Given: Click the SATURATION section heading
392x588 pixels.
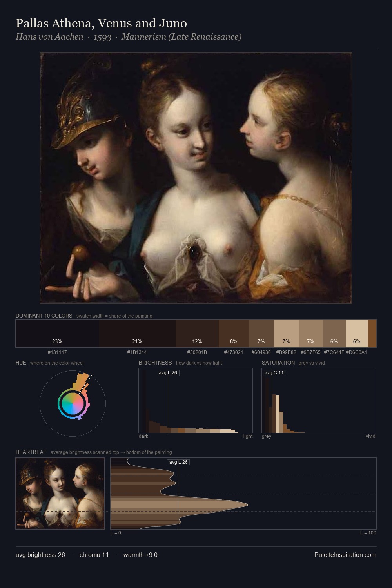Looking at the screenshot, I should point(278,363).
